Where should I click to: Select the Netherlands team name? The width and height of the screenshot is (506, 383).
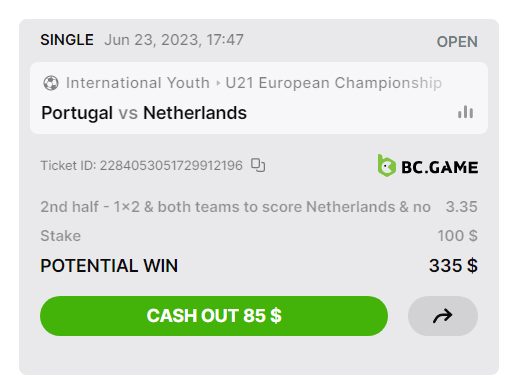[195, 113]
